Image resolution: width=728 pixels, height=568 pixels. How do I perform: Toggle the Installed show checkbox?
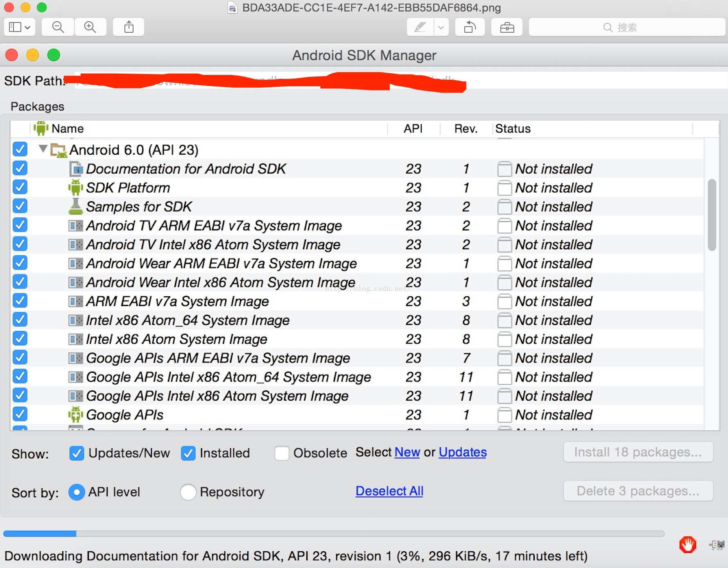[x=188, y=453]
